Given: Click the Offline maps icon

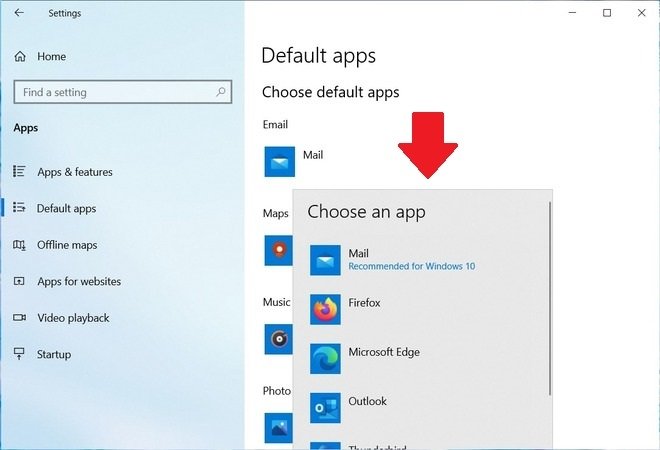Looking at the screenshot, I should pyautogui.click(x=19, y=245).
